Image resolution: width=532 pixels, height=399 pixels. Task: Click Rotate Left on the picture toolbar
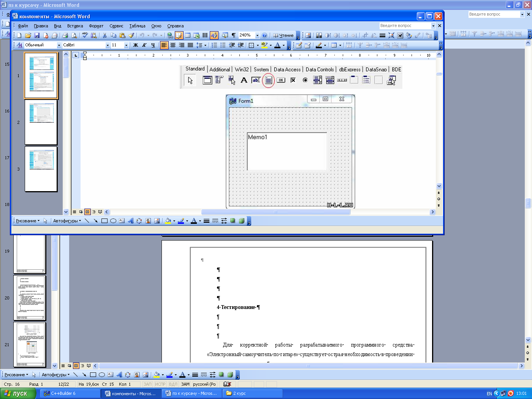[374, 35]
